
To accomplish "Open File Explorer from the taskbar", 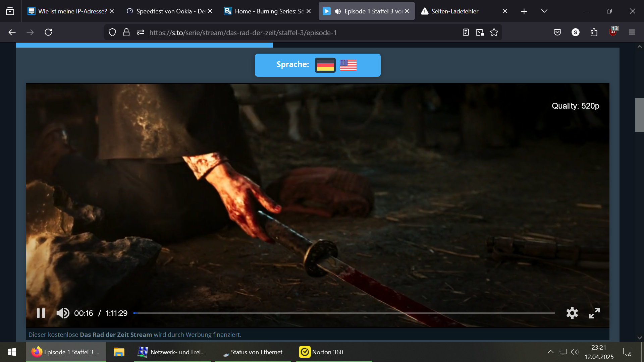I will click(119, 352).
